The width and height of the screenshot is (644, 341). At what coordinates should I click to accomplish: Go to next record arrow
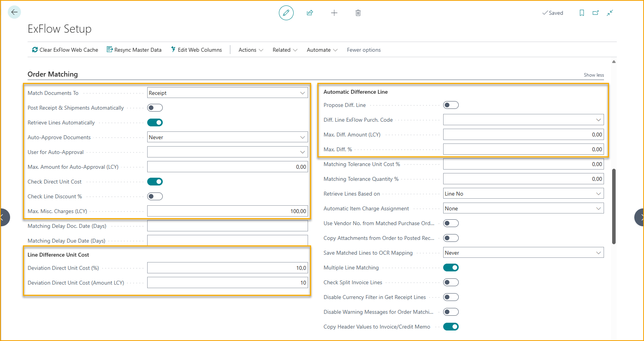640,217
